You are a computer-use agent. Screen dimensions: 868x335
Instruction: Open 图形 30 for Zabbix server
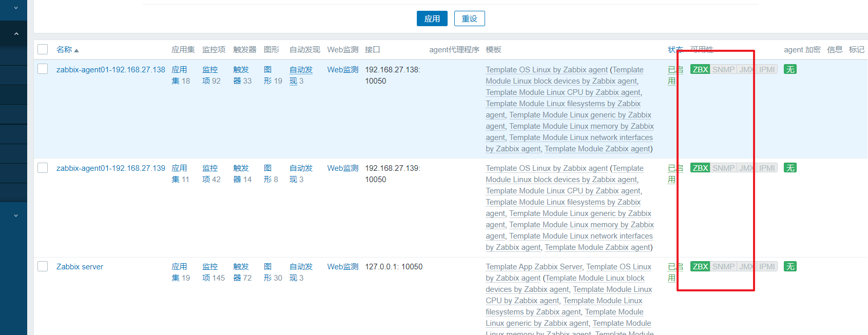tap(273, 272)
